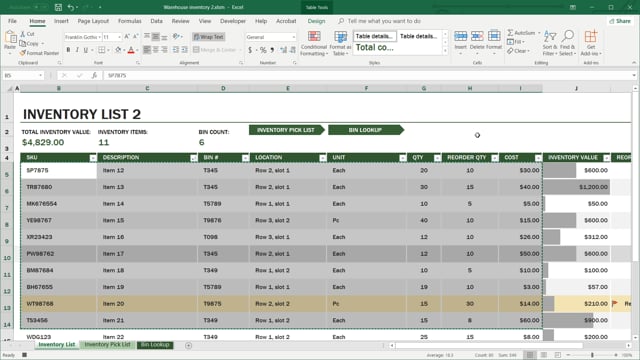Open the LOCATION column filter dropdown
The height and width of the screenshot is (360, 640).
click(x=322, y=158)
